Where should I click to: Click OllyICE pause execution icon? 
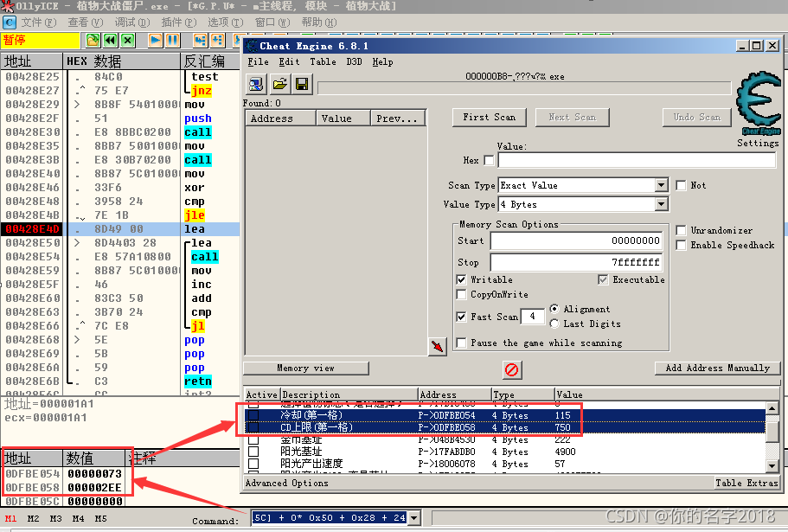(172, 40)
